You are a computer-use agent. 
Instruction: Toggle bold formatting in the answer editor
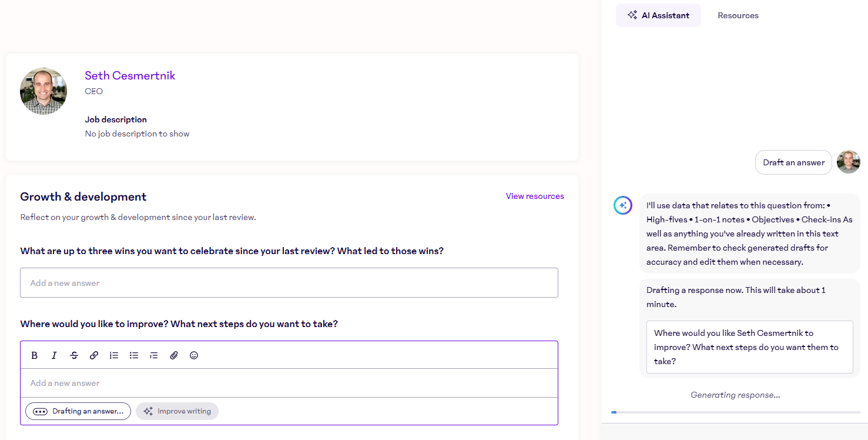coord(35,355)
